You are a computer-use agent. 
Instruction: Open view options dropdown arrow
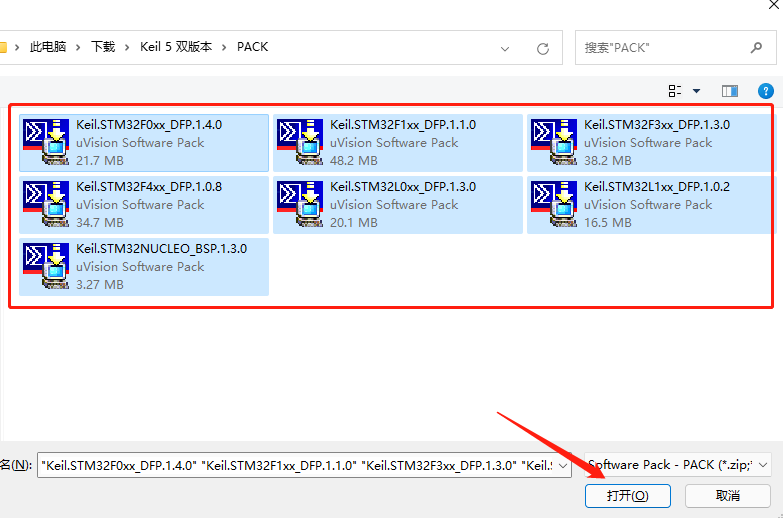click(x=696, y=91)
